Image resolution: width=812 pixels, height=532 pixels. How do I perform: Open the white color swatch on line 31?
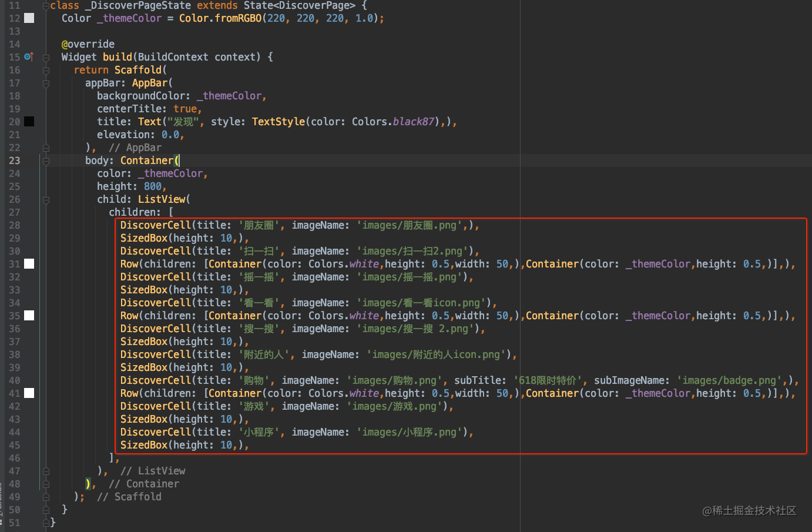pos(29,264)
